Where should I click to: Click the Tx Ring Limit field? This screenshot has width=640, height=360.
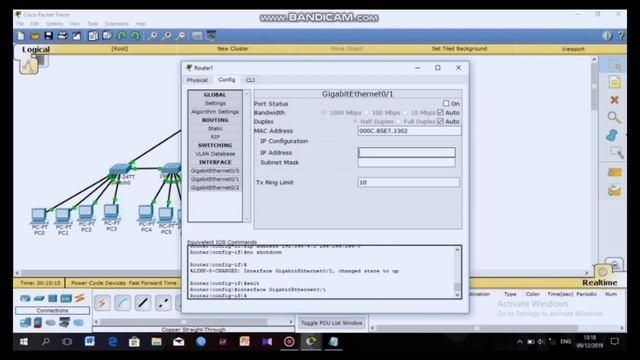tap(409, 182)
